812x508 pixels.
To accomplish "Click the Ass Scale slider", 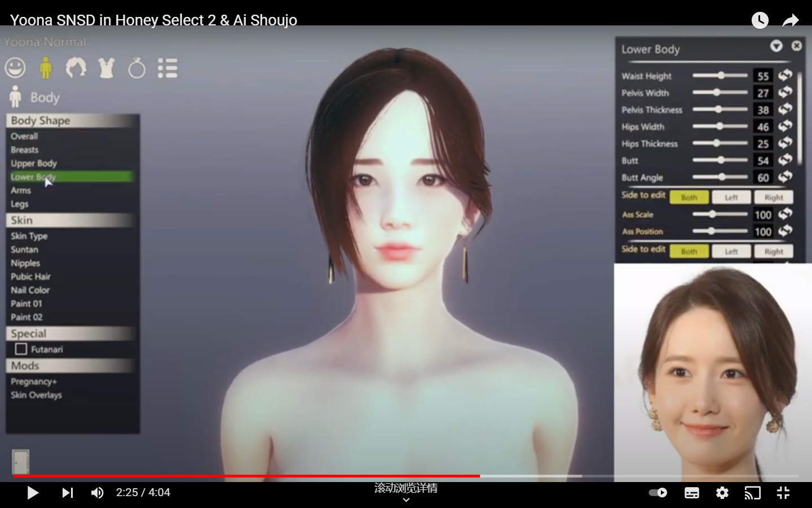I will [720, 214].
